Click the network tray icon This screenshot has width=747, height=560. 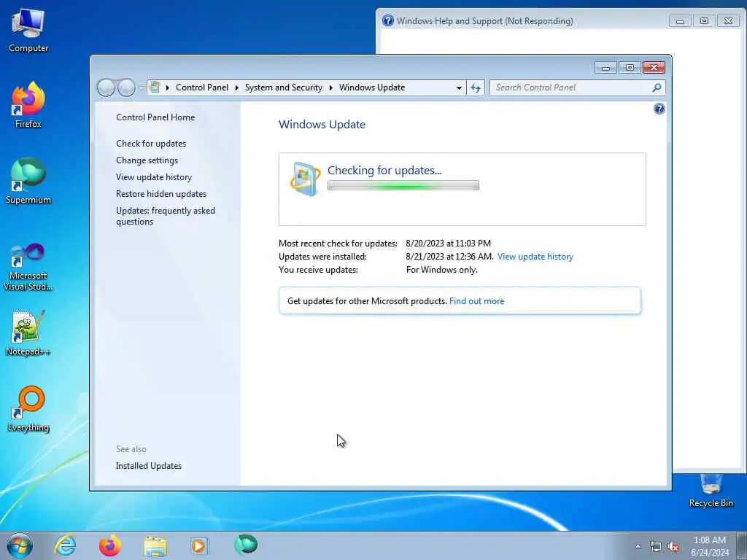[656, 547]
